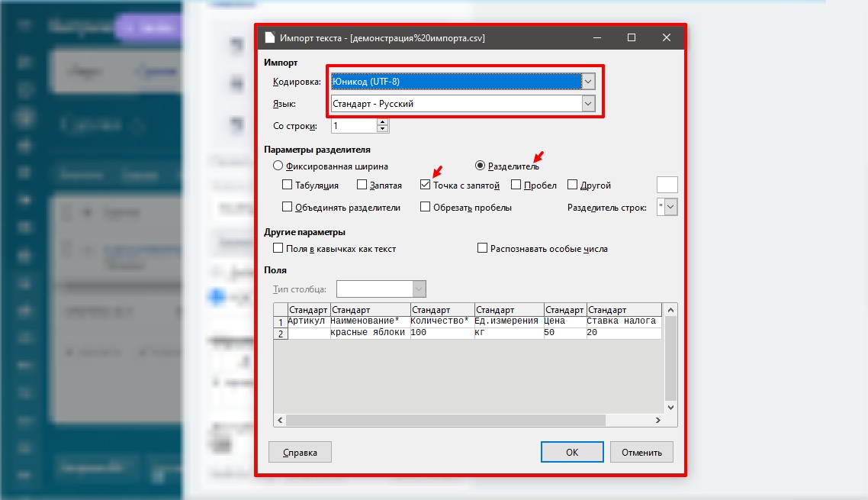Screen dimensions: 868x500
Task: Select the Артикул column header Стандарт
Action: (309, 310)
